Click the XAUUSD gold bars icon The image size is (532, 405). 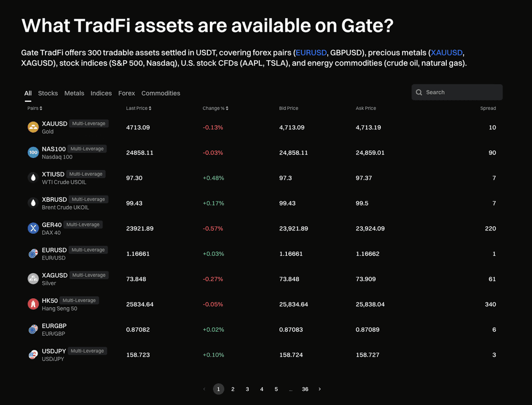point(33,127)
